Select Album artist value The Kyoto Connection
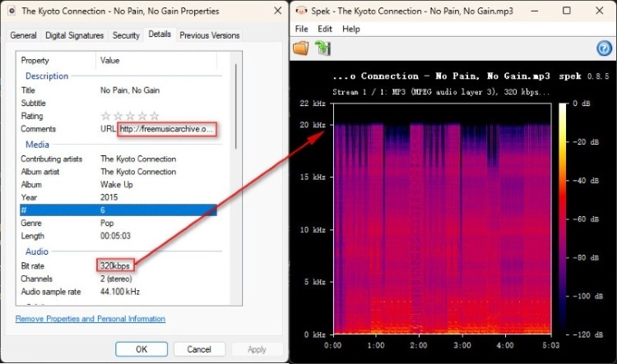617x364 pixels. tap(138, 172)
